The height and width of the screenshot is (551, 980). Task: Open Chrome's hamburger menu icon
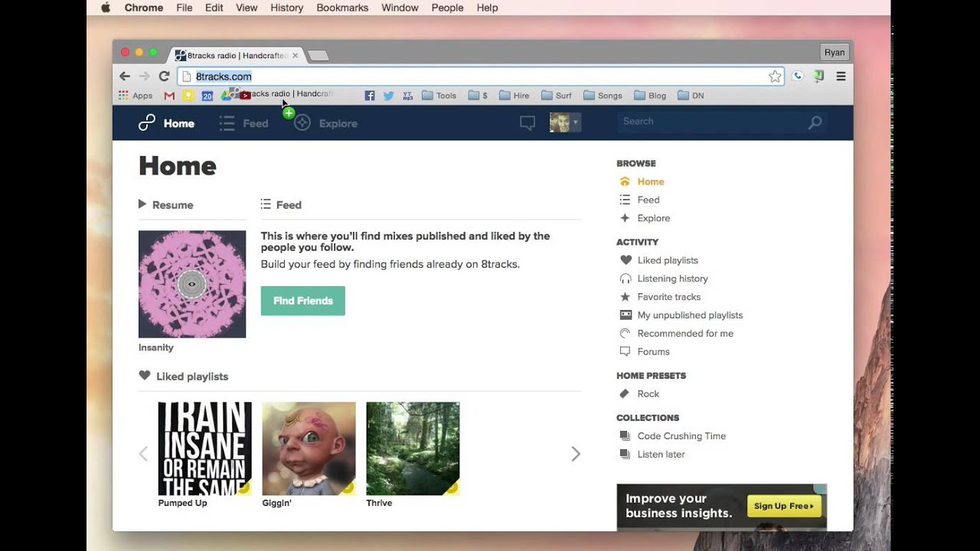point(841,77)
